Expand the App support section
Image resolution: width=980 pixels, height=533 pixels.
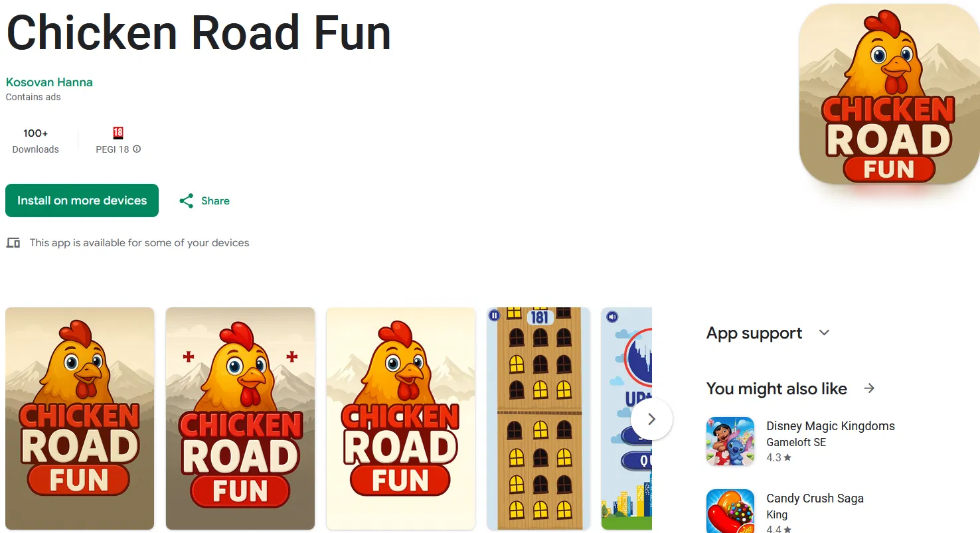click(x=824, y=333)
